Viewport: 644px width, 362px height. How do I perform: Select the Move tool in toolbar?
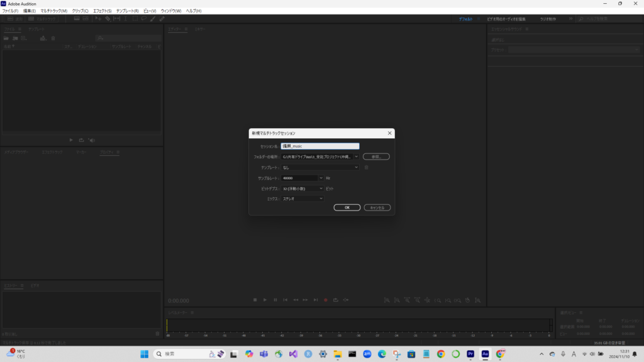[x=99, y=19]
